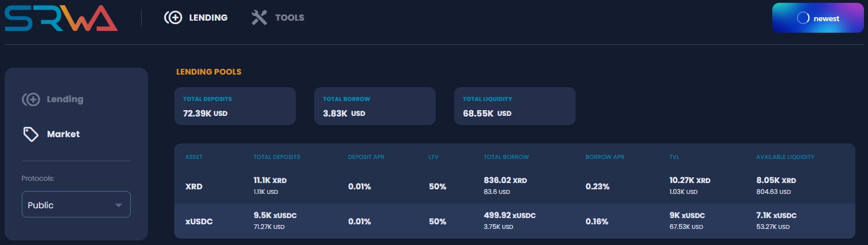Viewport: 868px width, 245px height.
Task: Click the Total Borrow summary card
Action: click(374, 106)
